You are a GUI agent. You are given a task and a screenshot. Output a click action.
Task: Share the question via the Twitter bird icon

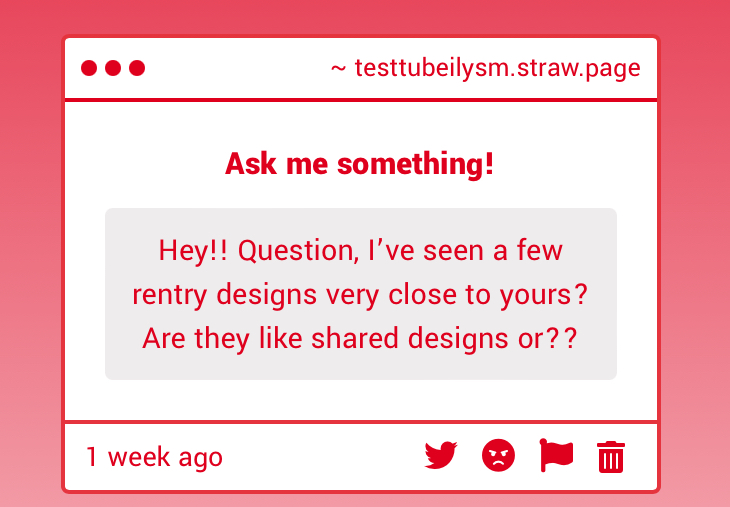(x=441, y=456)
